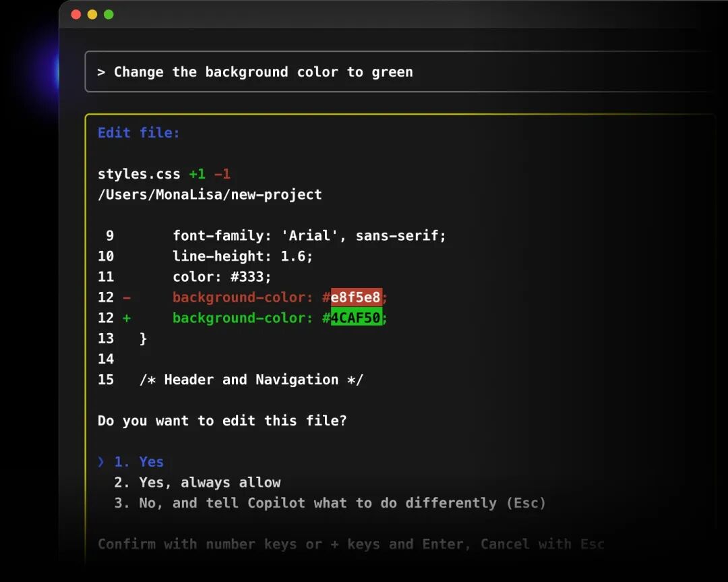Click the prompt chevron before the command
The image size is (728, 582).
[101, 71]
